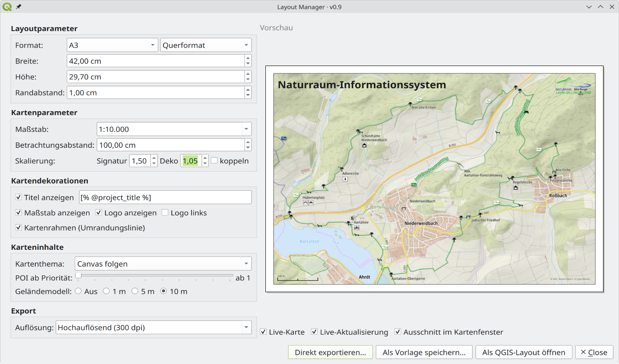Screen dimensions: 619x364
Task: Click the QGIS logo icon in title bar
Action: pyautogui.click(x=7, y=7)
